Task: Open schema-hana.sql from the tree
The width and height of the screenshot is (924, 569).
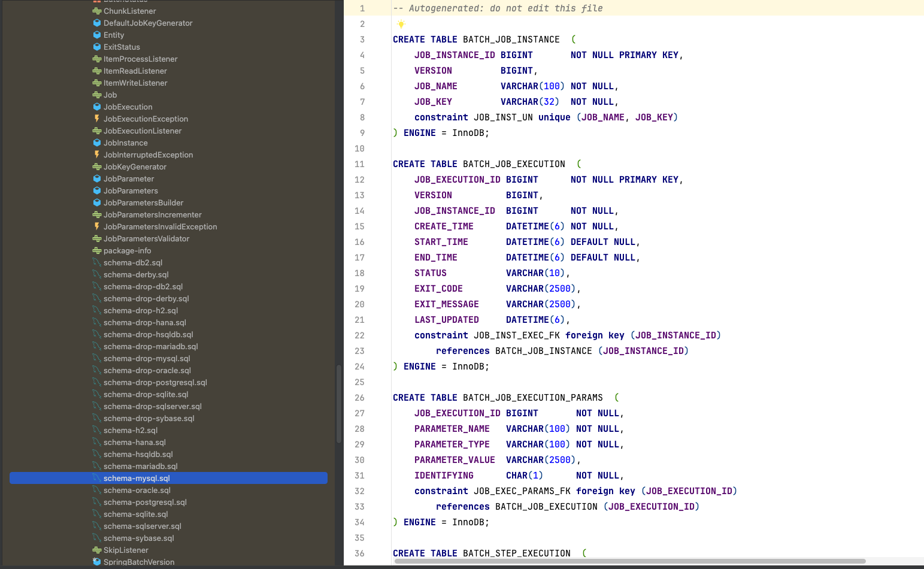Action: pyautogui.click(x=135, y=442)
